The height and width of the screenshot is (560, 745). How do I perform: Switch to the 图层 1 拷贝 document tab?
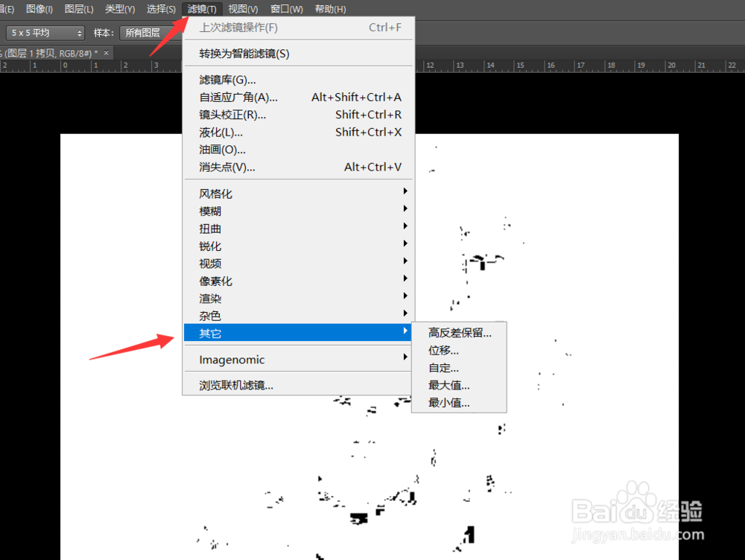point(45,53)
